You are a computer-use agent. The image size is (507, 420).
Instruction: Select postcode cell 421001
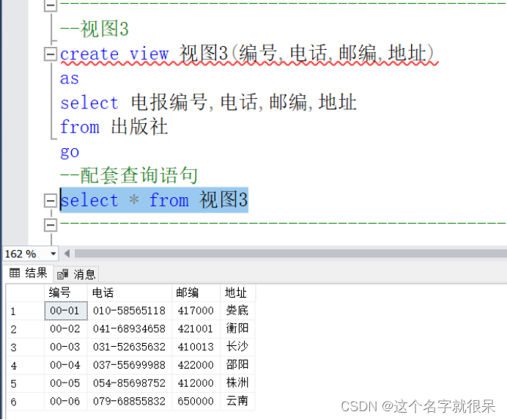[196, 329]
